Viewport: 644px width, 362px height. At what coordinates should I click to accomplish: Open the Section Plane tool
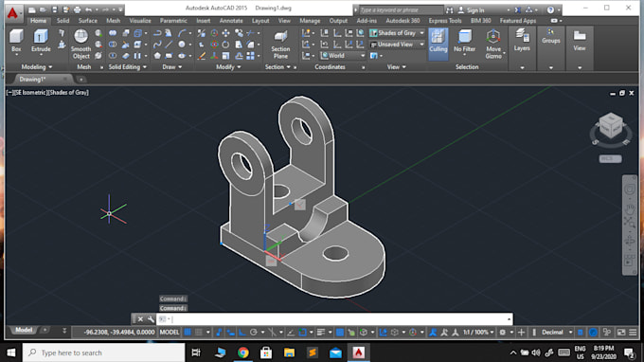pyautogui.click(x=280, y=45)
